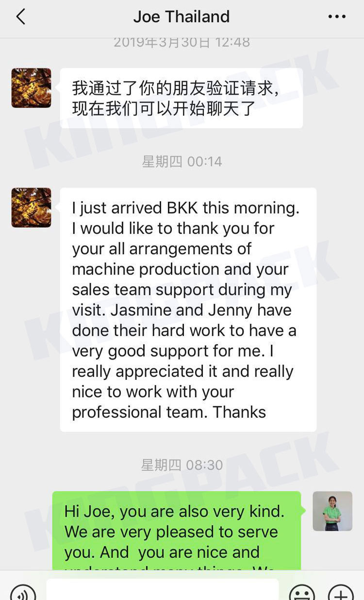Tap the 星期四 08:30 timestamp
The image size is (364, 600).
click(182, 465)
